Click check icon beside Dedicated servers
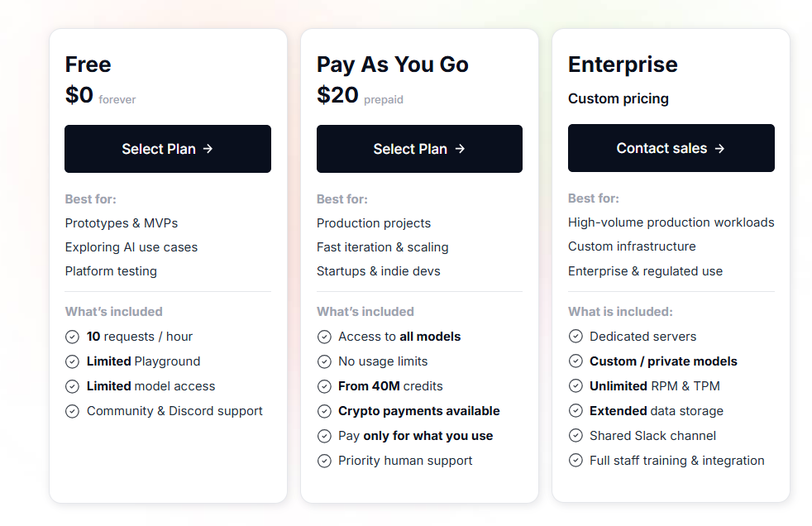Viewport: 812px width, 526px height. (576, 337)
